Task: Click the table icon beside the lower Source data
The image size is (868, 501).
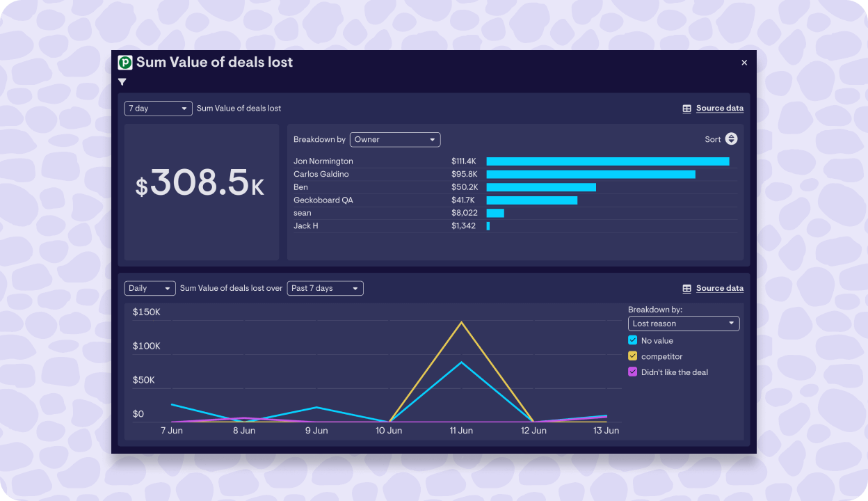Action: coord(687,289)
